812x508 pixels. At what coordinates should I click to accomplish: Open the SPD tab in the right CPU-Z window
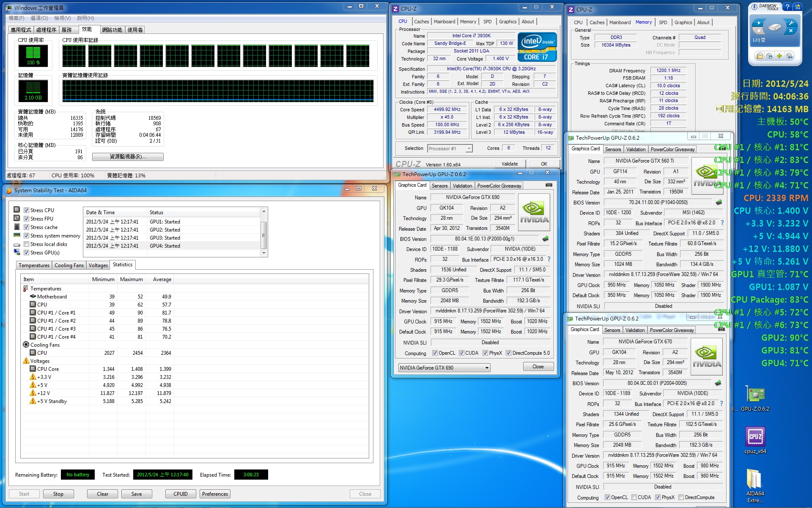pyautogui.click(x=663, y=22)
